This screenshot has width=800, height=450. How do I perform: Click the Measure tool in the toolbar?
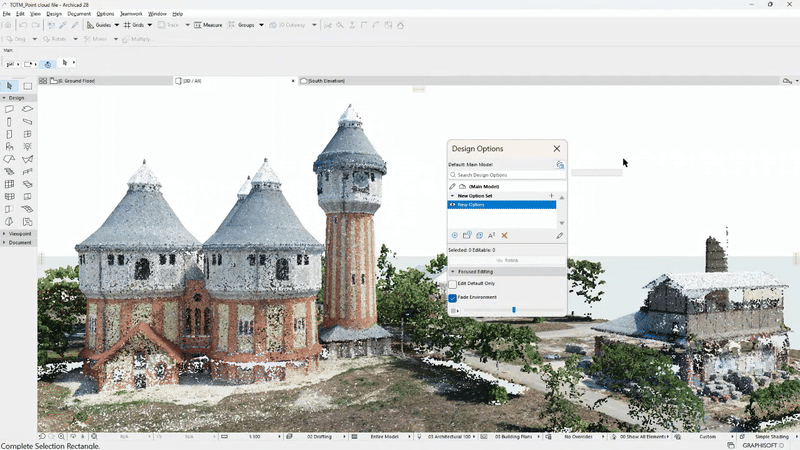[208, 25]
